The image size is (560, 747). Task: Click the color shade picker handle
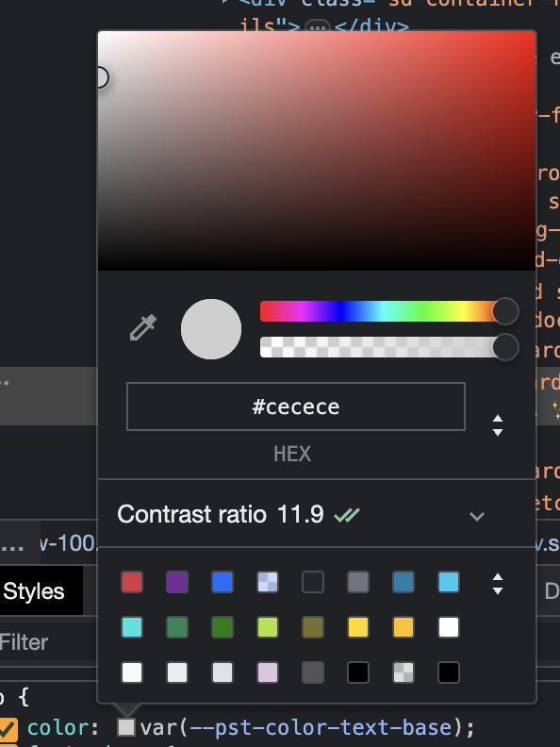point(102,77)
